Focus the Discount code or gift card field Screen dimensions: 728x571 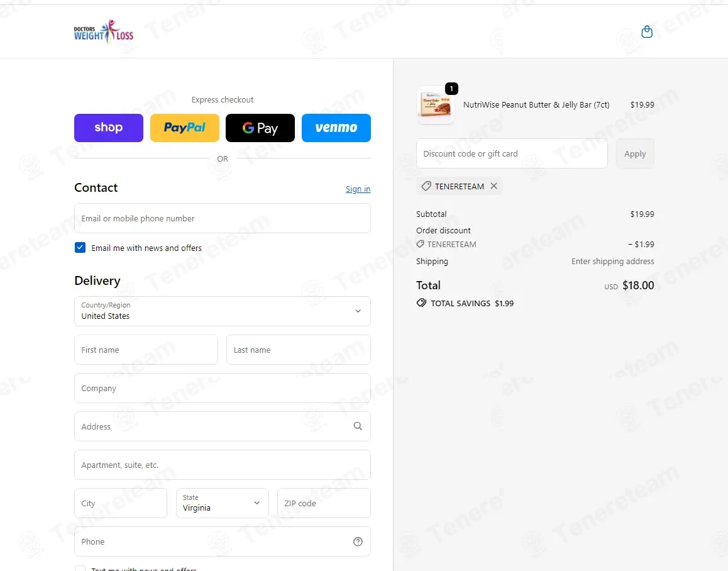click(512, 153)
